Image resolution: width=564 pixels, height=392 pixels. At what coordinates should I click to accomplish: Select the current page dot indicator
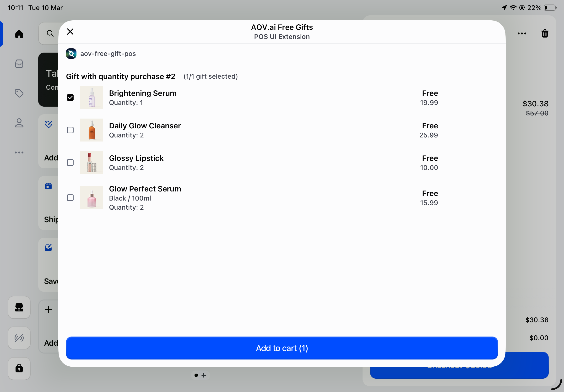196,375
